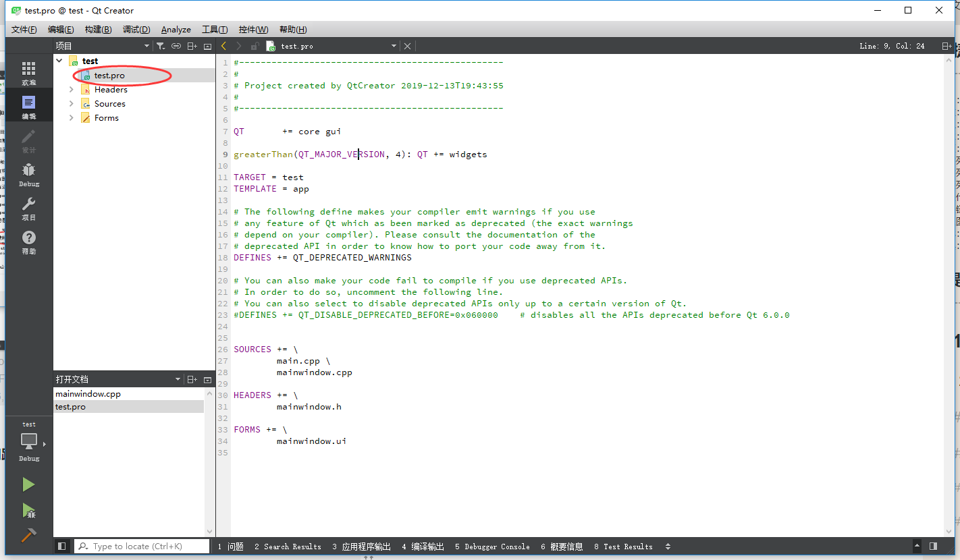
Task: Expand the Headers tree node
Action: click(x=71, y=89)
